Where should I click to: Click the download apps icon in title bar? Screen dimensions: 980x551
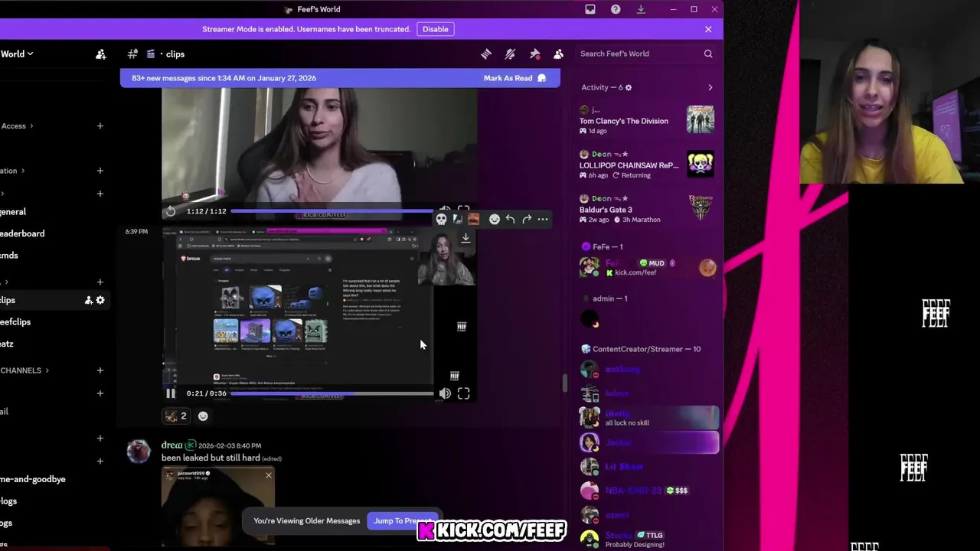tap(641, 9)
